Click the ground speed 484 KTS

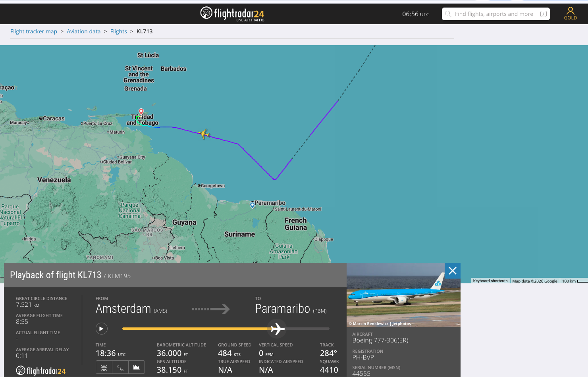pyautogui.click(x=229, y=353)
